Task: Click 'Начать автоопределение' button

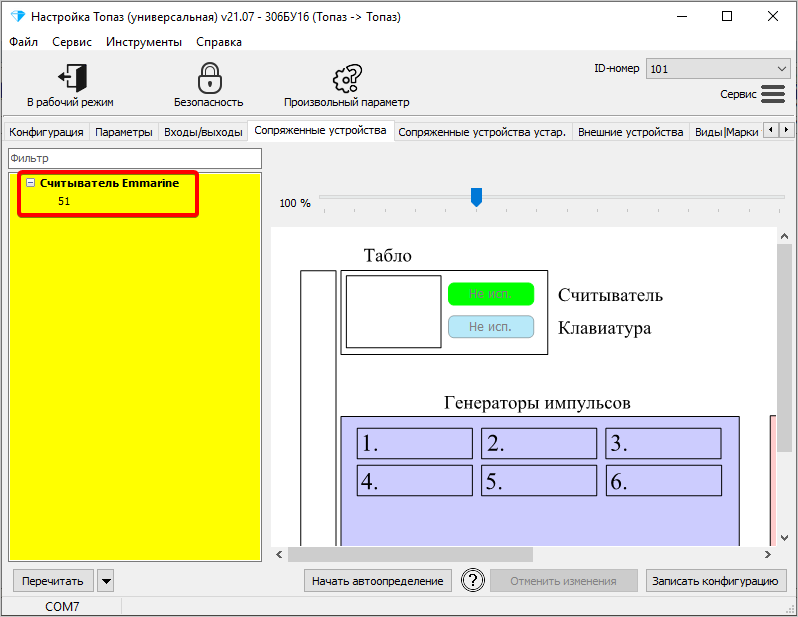Action: pyautogui.click(x=378, y=580)
